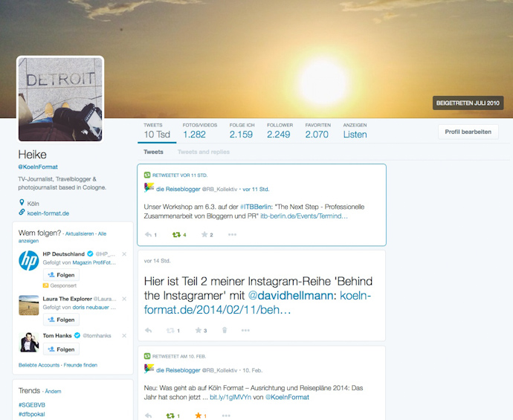This screenshot has height=420, width=513.
Task: Click Magazin ProfiFot… follower link
Action: 94,262
